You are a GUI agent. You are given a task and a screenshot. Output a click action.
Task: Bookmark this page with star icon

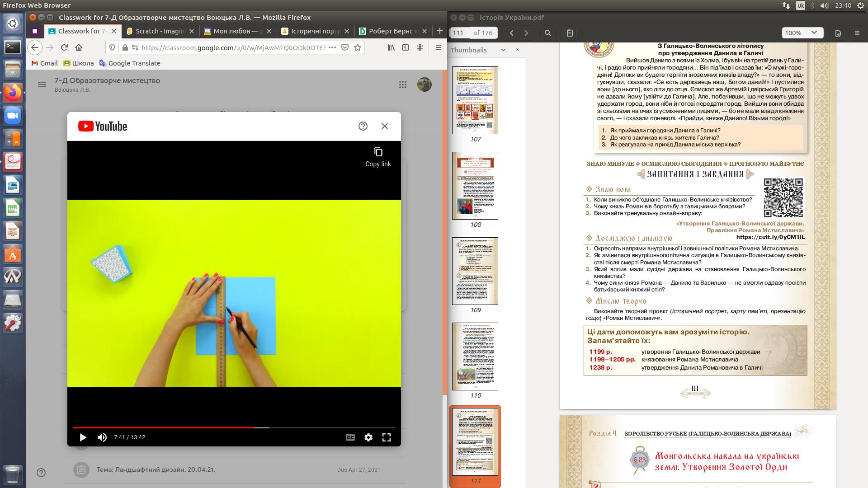358,47
